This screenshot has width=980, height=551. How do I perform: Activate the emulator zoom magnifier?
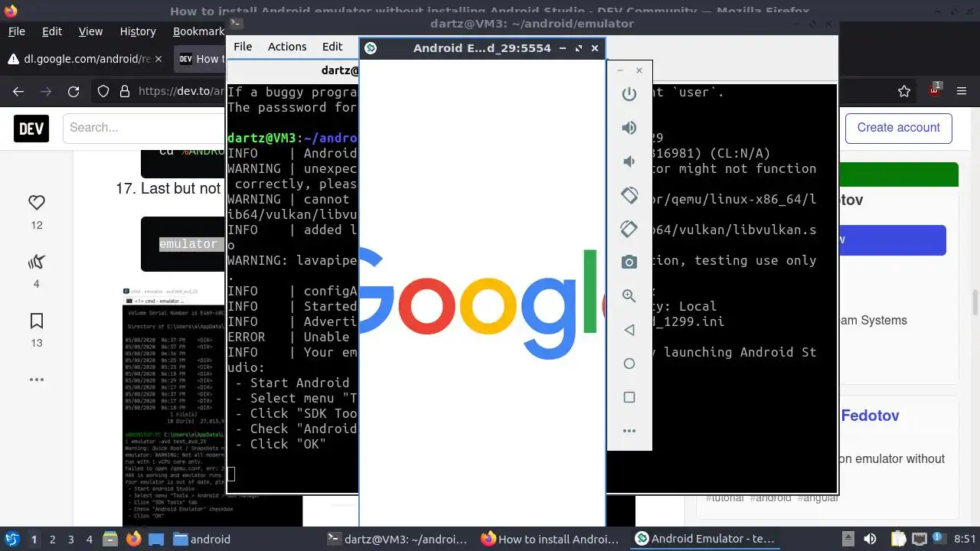click(629, 296)
